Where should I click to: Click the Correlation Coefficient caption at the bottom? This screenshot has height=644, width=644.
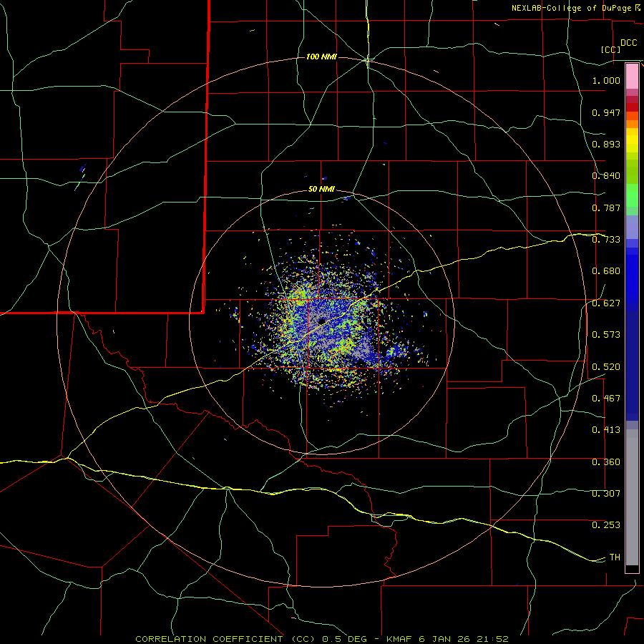pyautogui.click(x=322, y=639)
